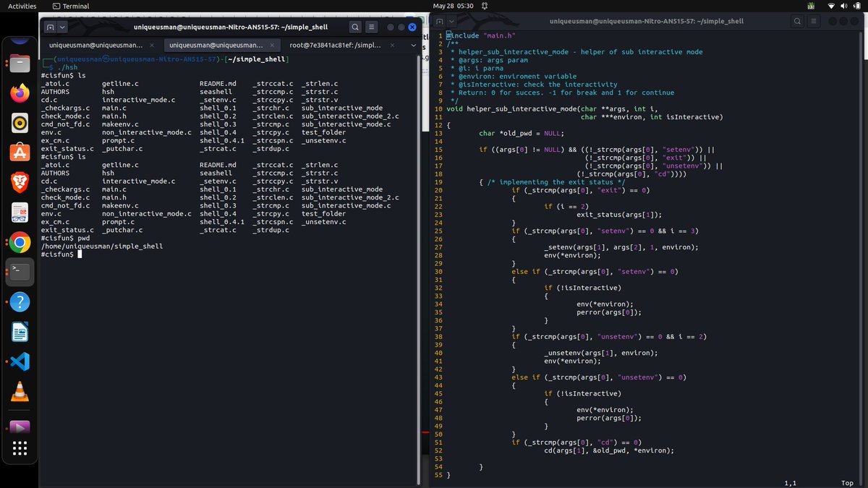Click the cursor at the last #cisfun$ prompt

pos(78,254)
